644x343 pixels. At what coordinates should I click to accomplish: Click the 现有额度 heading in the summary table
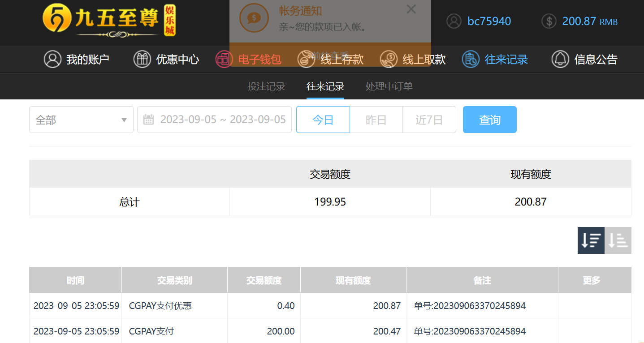pos(531,174)
